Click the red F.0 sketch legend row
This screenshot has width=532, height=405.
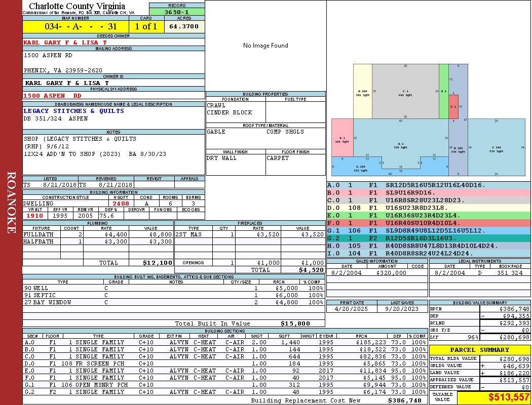[429, 223]
